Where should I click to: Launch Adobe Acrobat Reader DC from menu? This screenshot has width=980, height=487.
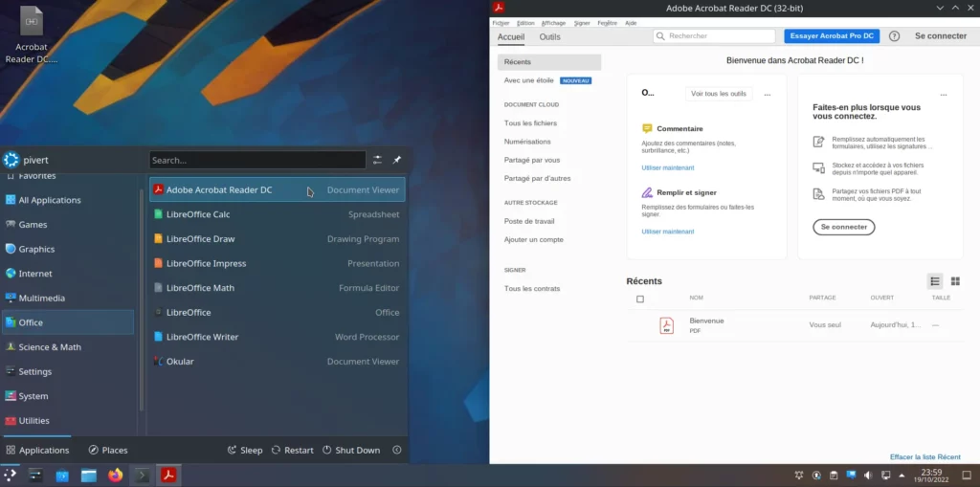click(278, 190)
